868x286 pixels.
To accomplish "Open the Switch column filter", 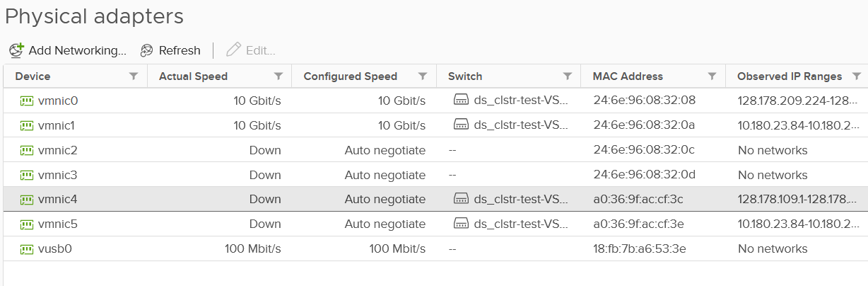I will (568, 76).
